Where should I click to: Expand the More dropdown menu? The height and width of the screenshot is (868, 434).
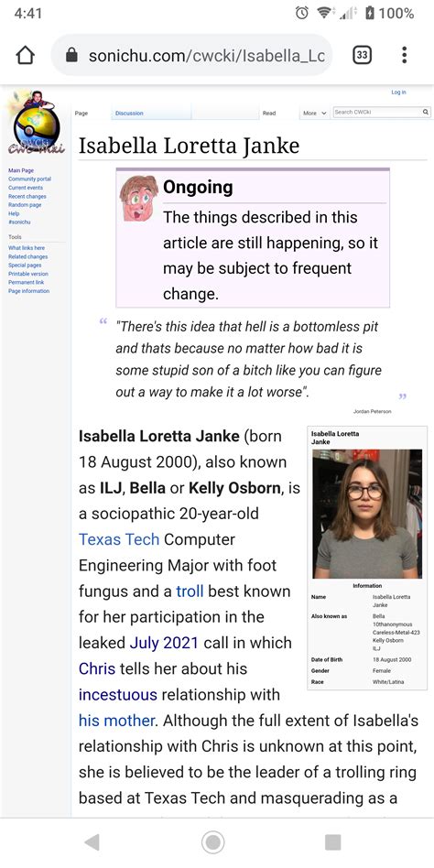pos(315,113)
